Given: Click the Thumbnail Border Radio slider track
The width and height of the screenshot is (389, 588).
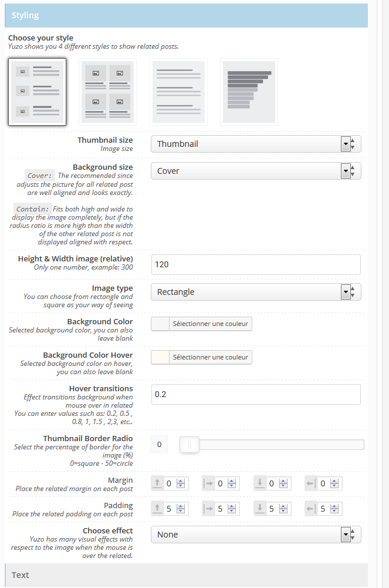Looking at the screenshot, I should point(272,445).
